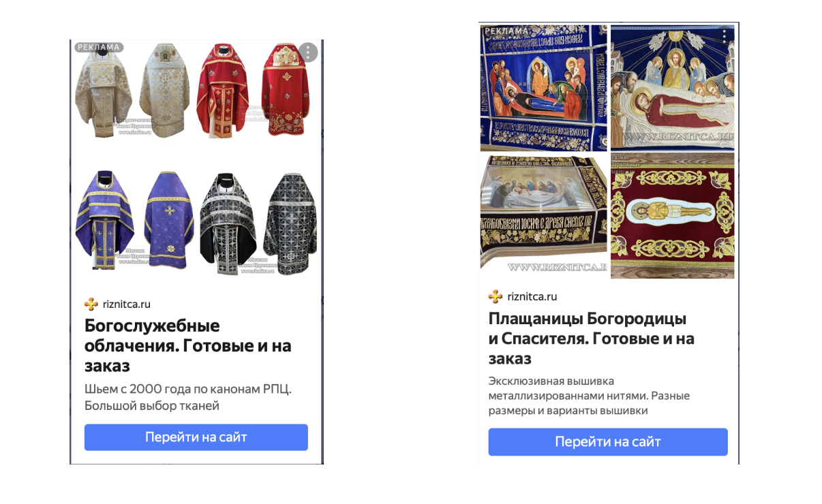
Task: Open the three-dot menu on the shrouds ad
Action: [x=725, y=35]
